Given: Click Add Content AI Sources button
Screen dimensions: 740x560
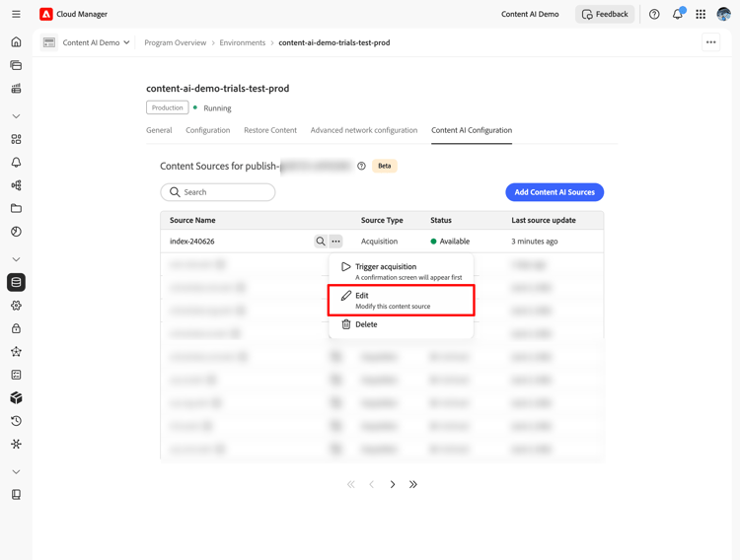Looking at the screenshot, I should 555,192.
